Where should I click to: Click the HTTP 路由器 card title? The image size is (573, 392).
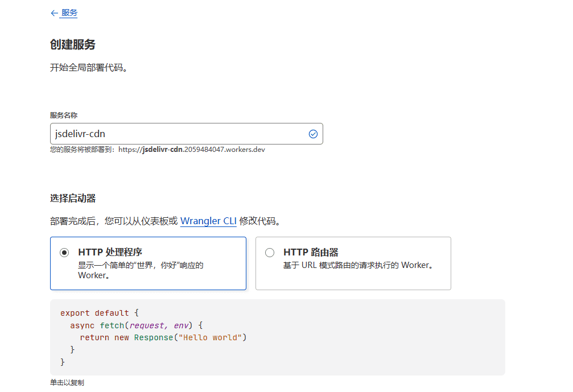pos(311,252)
